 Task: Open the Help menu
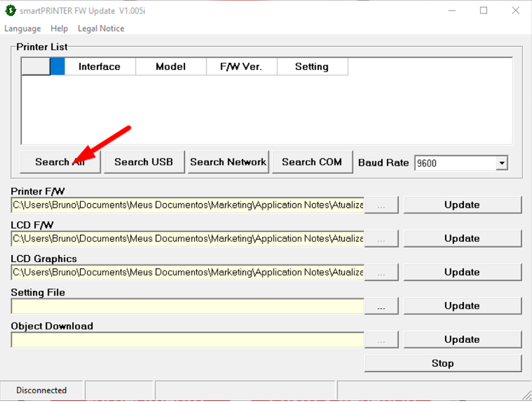coord(59,29)
